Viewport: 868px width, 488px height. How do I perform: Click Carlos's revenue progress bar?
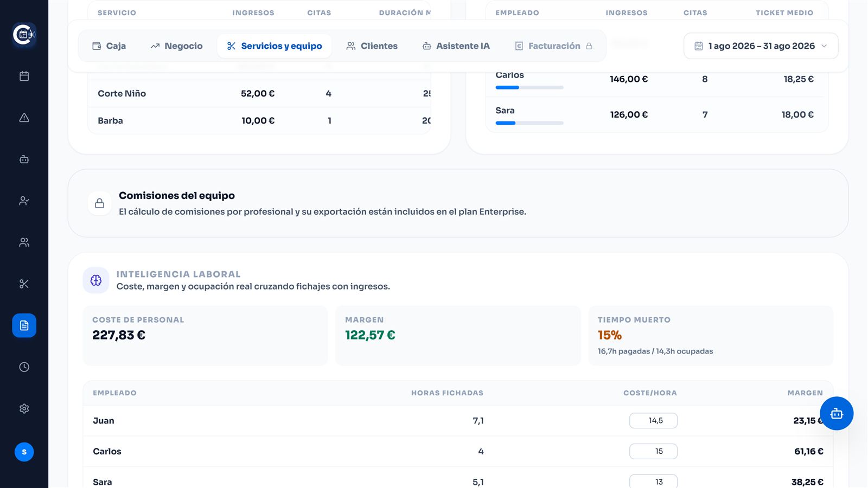click(x=529, y=87)
